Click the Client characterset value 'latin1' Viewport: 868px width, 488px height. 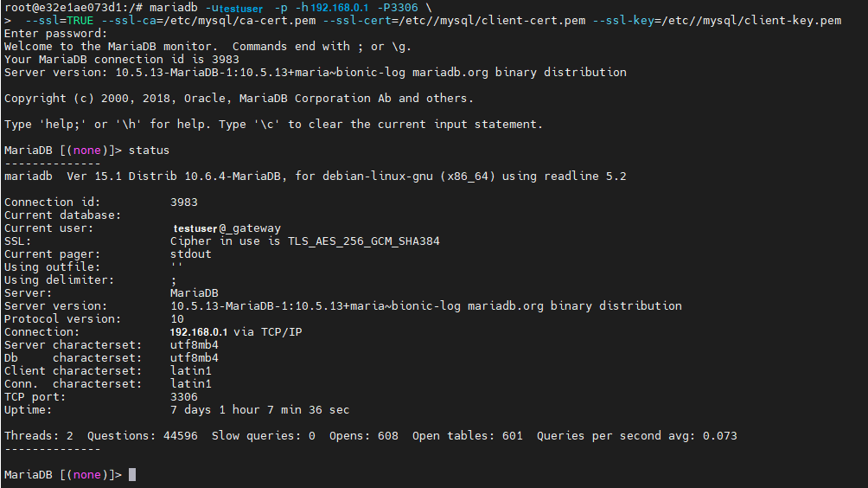coord(190,371)
